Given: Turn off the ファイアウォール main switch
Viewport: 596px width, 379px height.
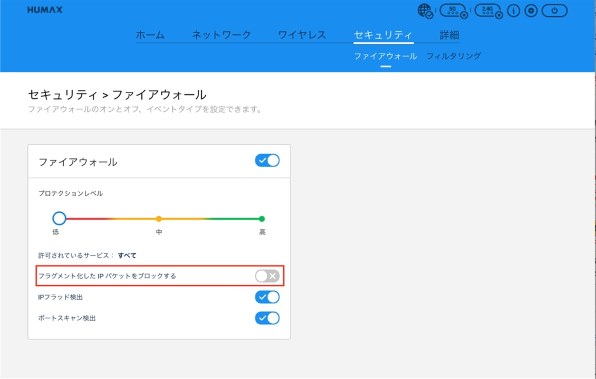Looking at the screenshot, I should click(x=267, y=160).
